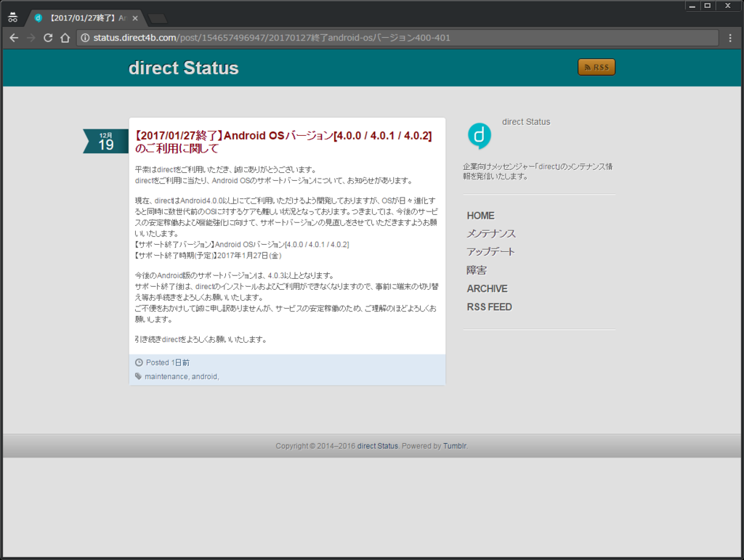Subscribe via the orange RSS button
This screenshot has width=744, height=560.
[597, 67]
